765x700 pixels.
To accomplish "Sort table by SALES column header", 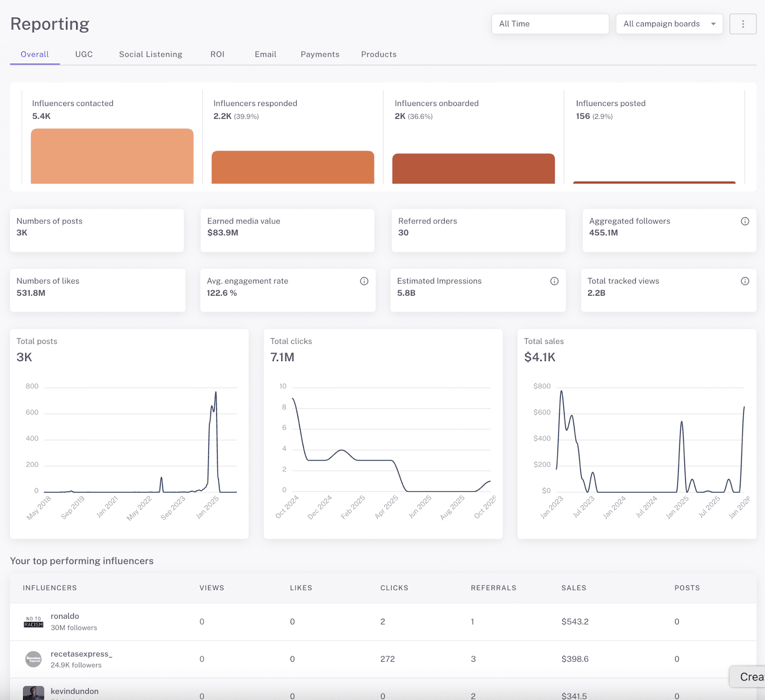I will coord(574,588).
